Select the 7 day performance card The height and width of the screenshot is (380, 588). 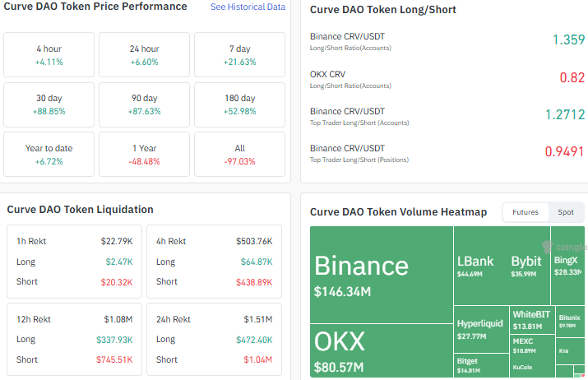coord(239,55)
